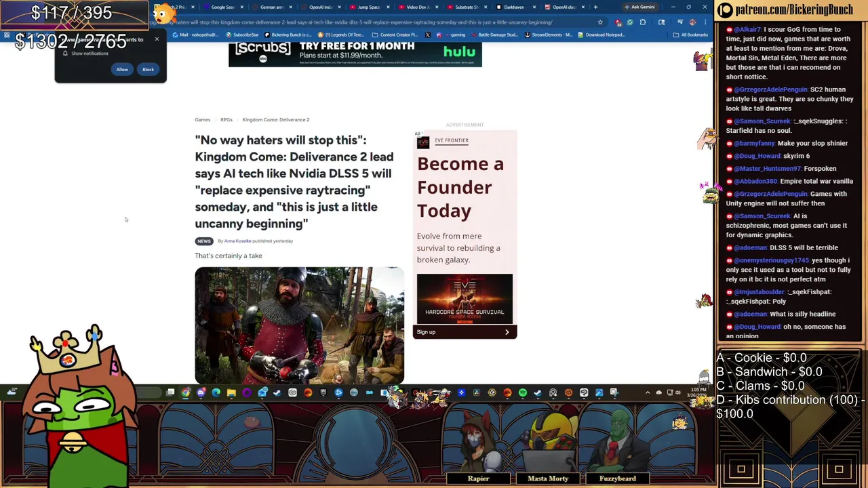Click the Task View taskbar icon
The image size is (868, 488).
point(170,392)
